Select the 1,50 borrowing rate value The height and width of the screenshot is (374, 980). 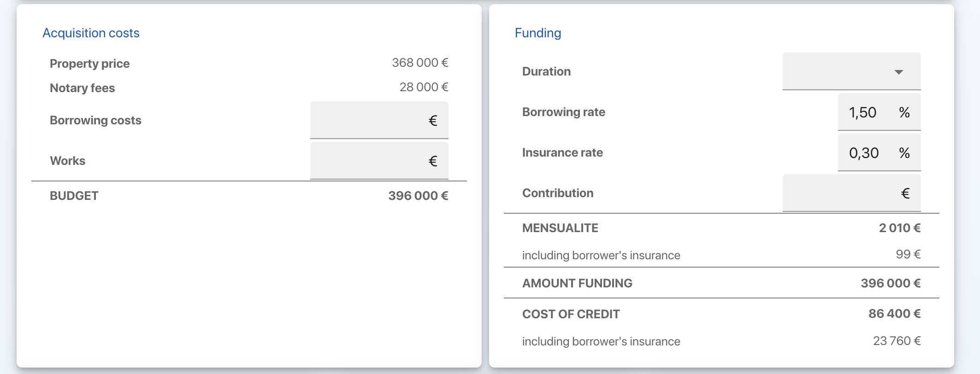tap(862, 112)
